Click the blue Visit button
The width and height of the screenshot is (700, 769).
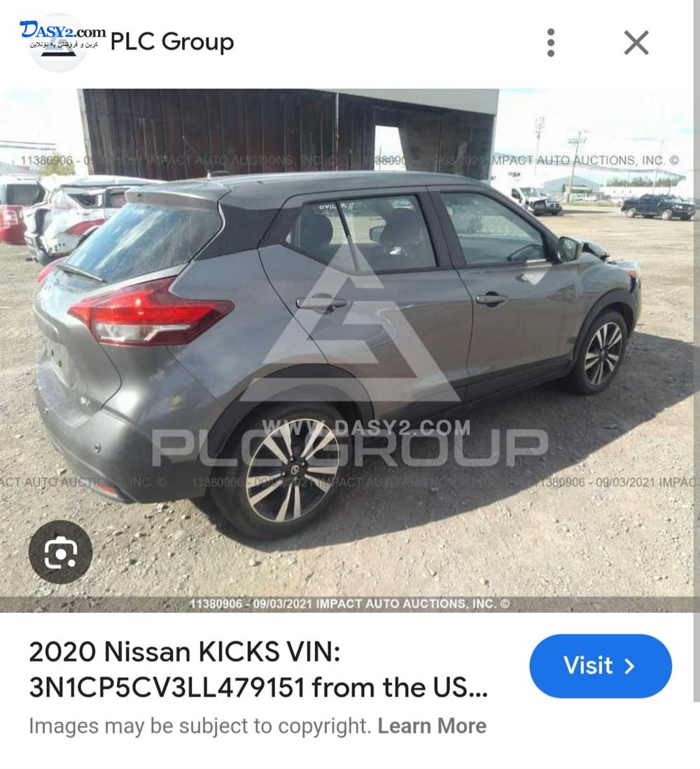click(x=601, y=666)
